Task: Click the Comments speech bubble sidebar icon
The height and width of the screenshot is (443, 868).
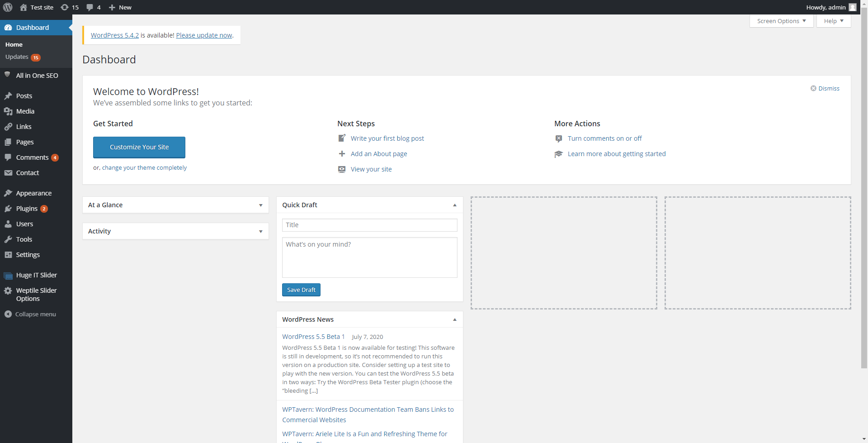Action: point(8,157)
